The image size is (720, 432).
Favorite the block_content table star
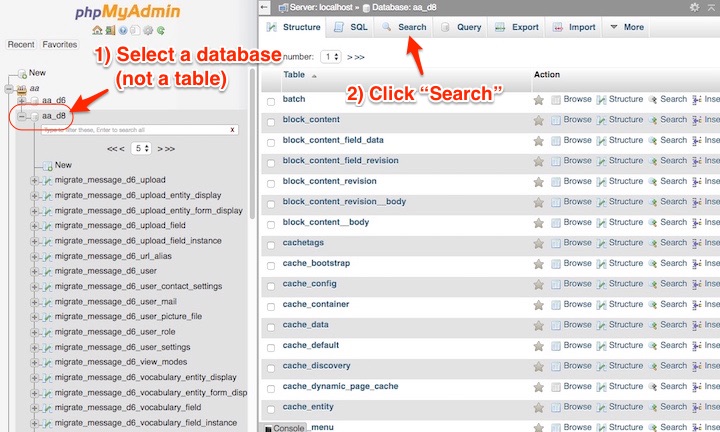pyautogui.click(x=539, y=120)
